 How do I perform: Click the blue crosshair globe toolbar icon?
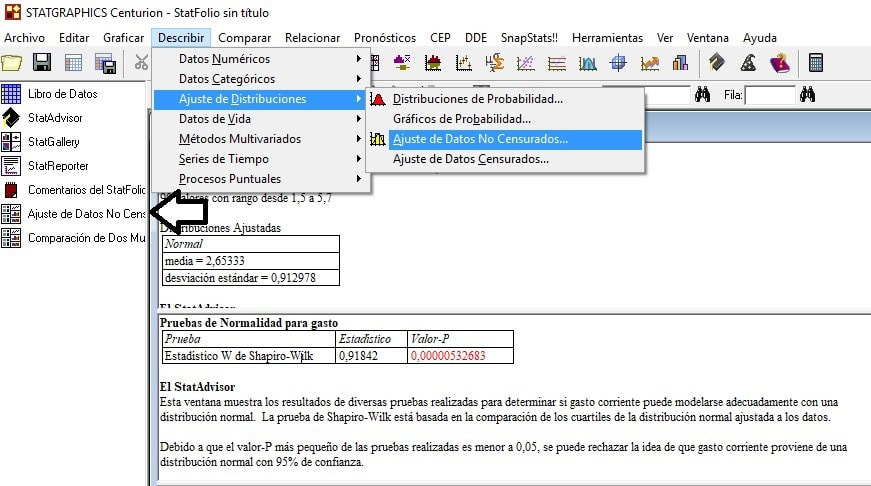618,63
